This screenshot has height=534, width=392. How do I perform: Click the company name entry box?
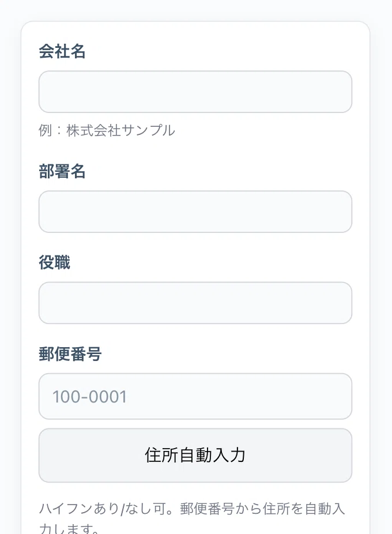[195, 92]
